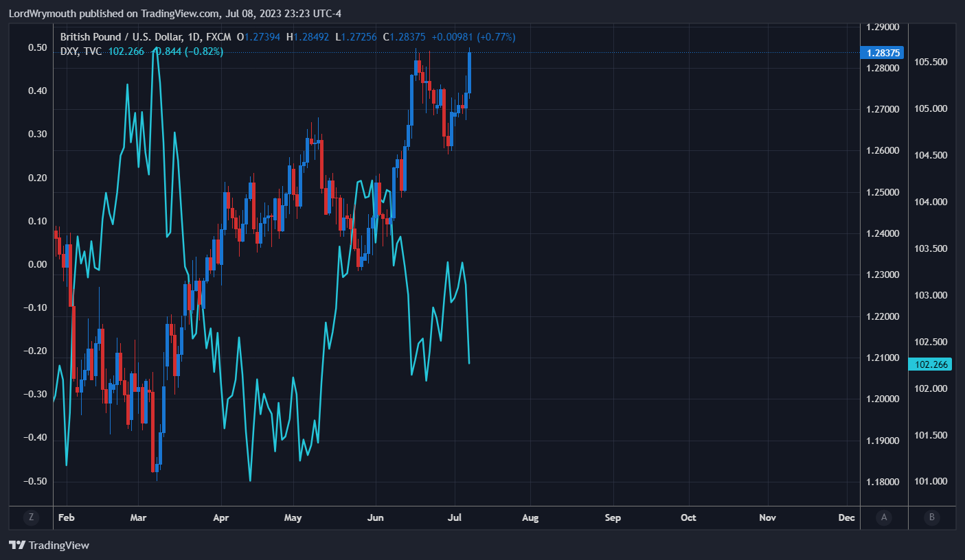Click the 1.23000 price scale value
This screenshot has width=965, height=560.
[883, 275]
